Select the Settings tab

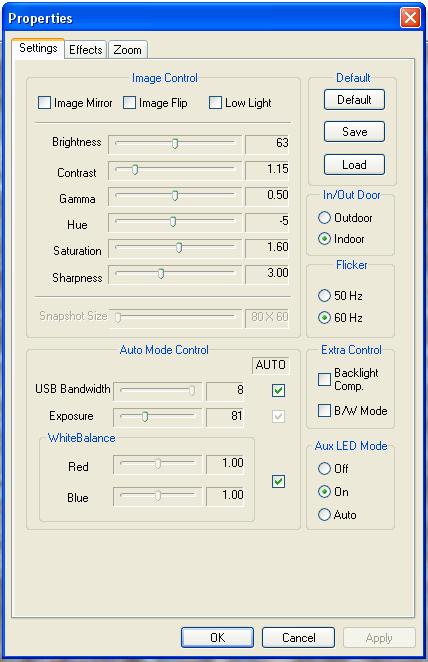(x=38, y=48)
